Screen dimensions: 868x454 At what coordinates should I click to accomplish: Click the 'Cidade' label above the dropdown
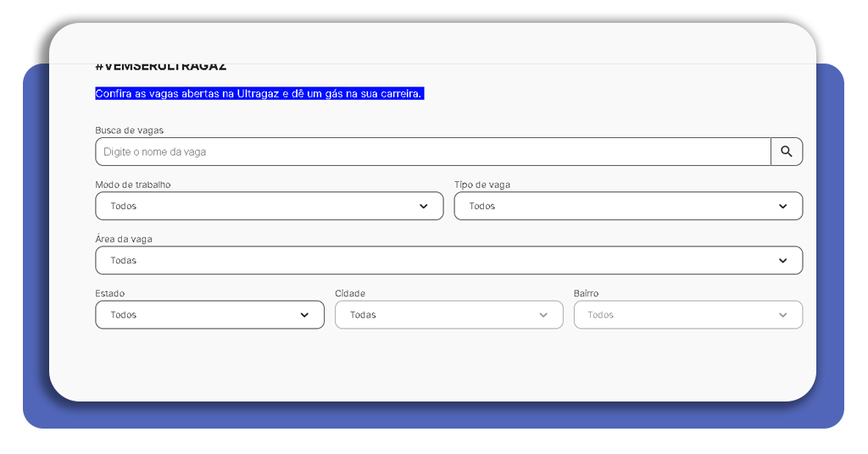point(349,293)
